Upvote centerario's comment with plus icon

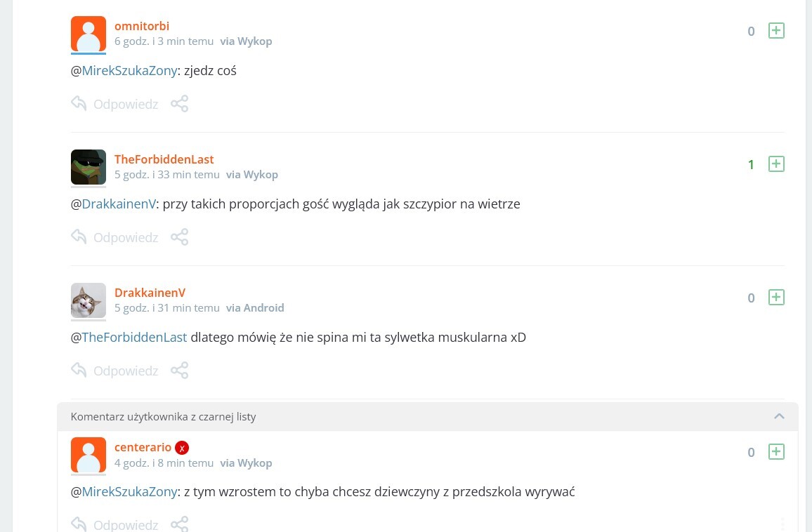click(x=776, y=451)
